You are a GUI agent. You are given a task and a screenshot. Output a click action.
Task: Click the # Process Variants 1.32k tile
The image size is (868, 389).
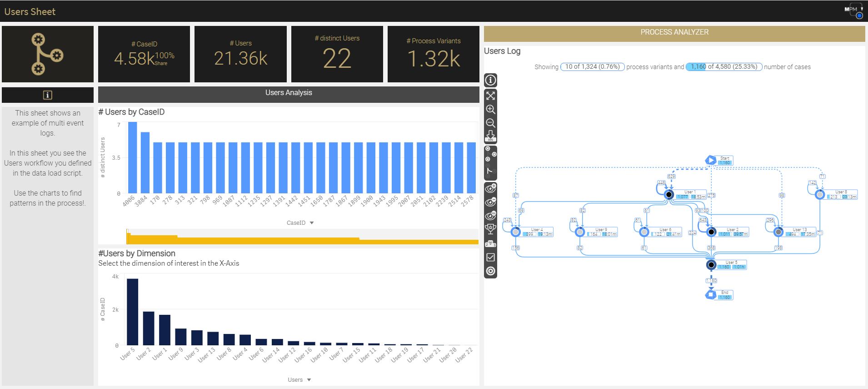[434, 54]
